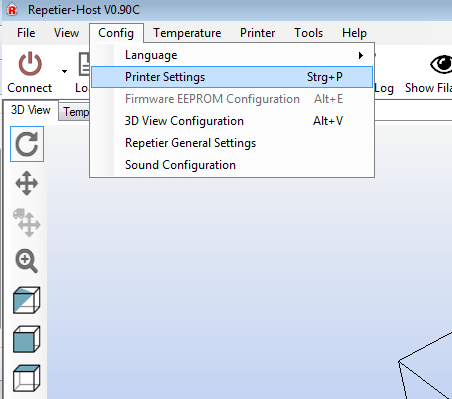Screen dimensions: 452x399
Task: Open the File menu
Action: [26, 33]
